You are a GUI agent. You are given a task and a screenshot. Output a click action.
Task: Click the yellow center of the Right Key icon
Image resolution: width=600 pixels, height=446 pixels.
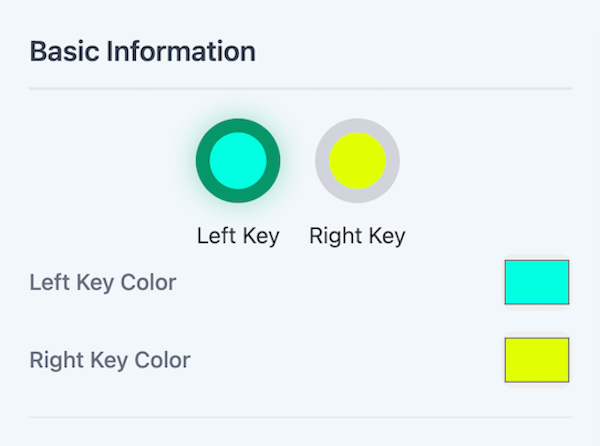click(358, 160)
